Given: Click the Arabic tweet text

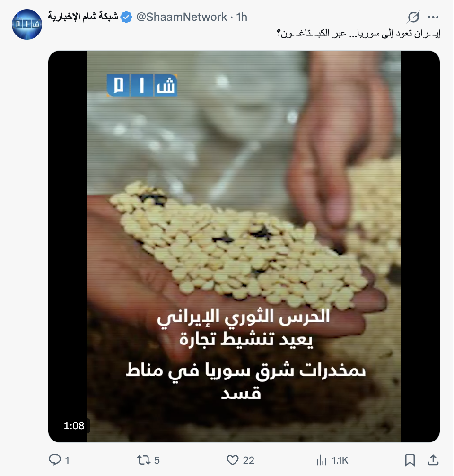Looking at the screenshot, I should [358, 34].
